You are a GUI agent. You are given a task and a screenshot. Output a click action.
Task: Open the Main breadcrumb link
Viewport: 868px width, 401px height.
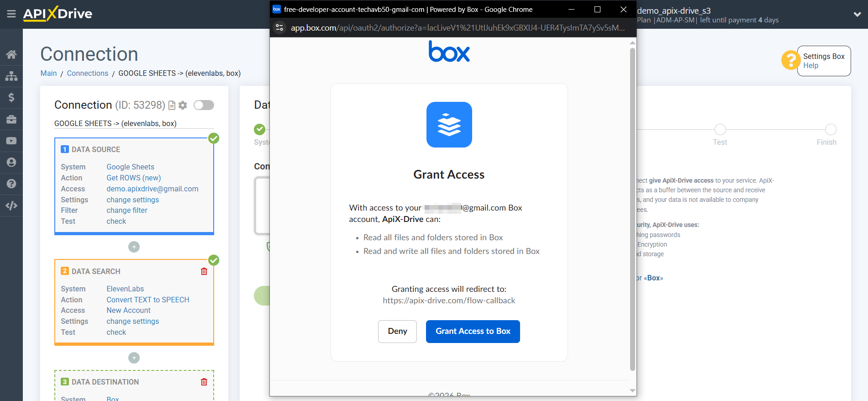49,73
